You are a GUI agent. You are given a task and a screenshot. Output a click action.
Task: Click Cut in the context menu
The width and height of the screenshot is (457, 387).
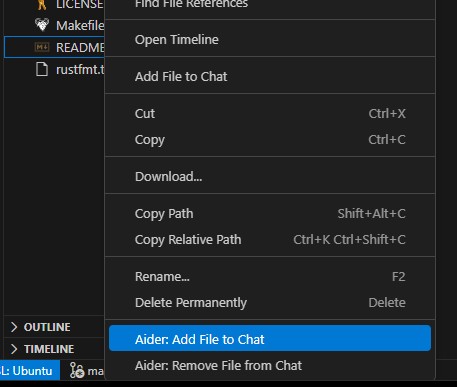pos(270,114)
